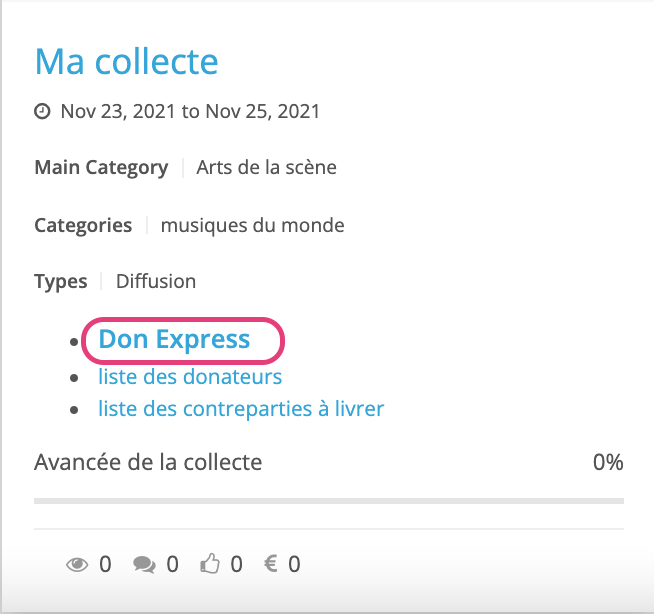This screenshot has height=614, width=654.
Task: Click the Avancée de la collecte label
Action: pyautogui.click(x=148, y=462)
